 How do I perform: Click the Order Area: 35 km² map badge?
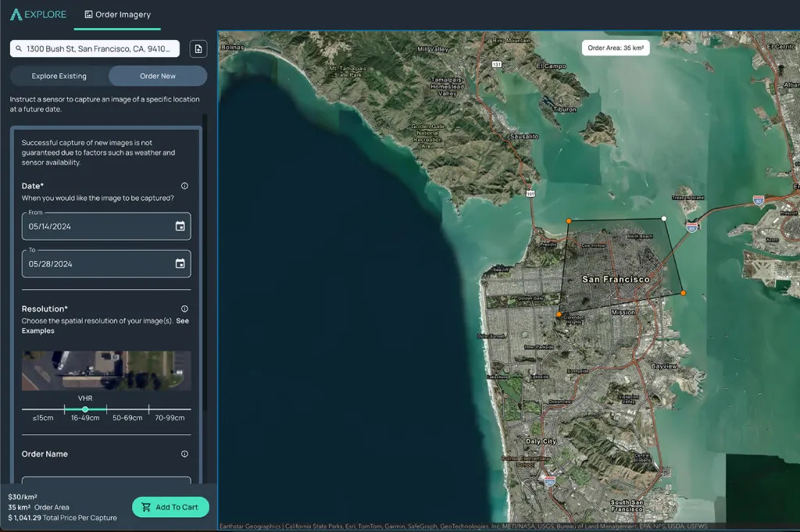[x=616, y=48]
